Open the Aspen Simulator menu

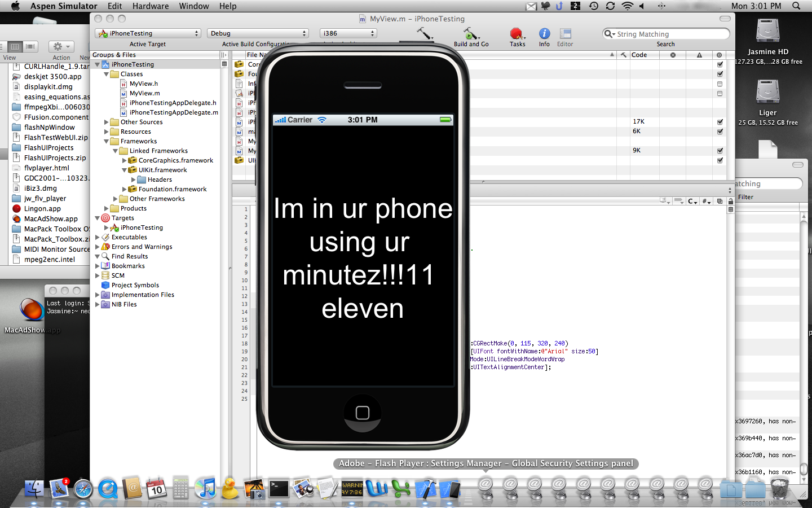coord(64,6)
